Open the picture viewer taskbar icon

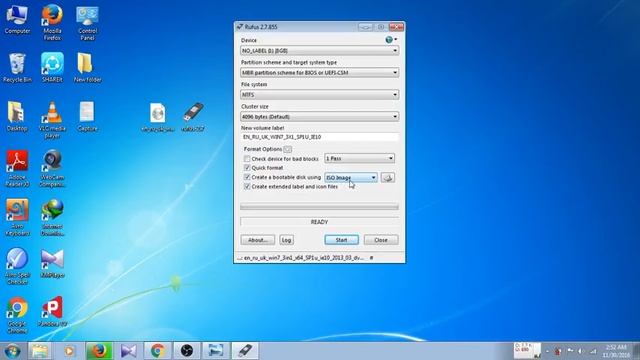[216, 351]
